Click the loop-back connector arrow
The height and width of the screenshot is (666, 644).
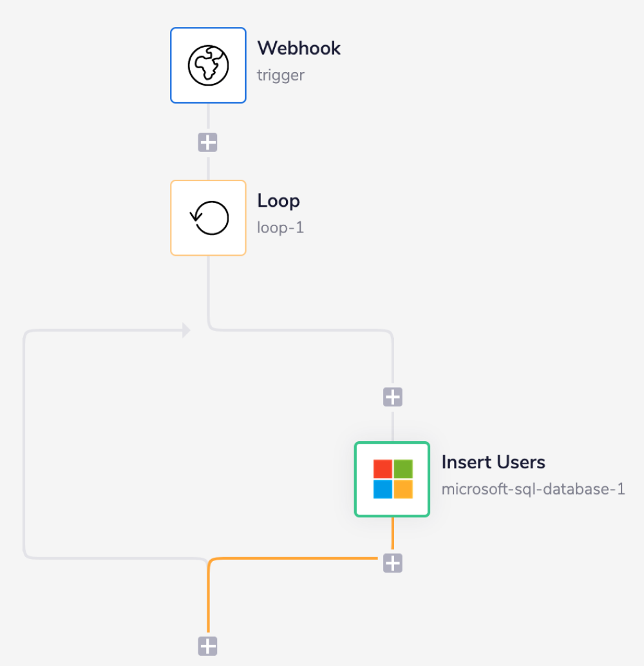click(186, 330)
